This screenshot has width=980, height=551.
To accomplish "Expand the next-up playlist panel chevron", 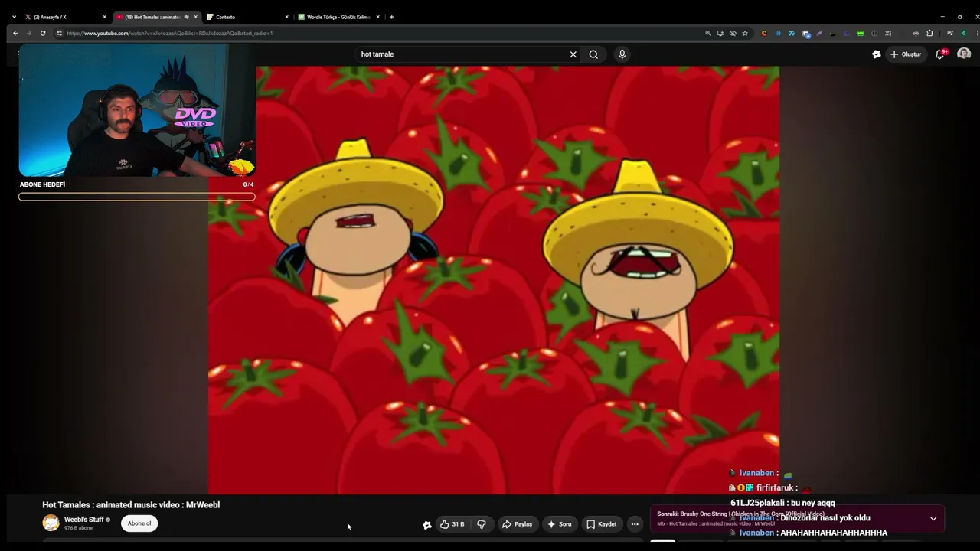I will click(933, 519).
